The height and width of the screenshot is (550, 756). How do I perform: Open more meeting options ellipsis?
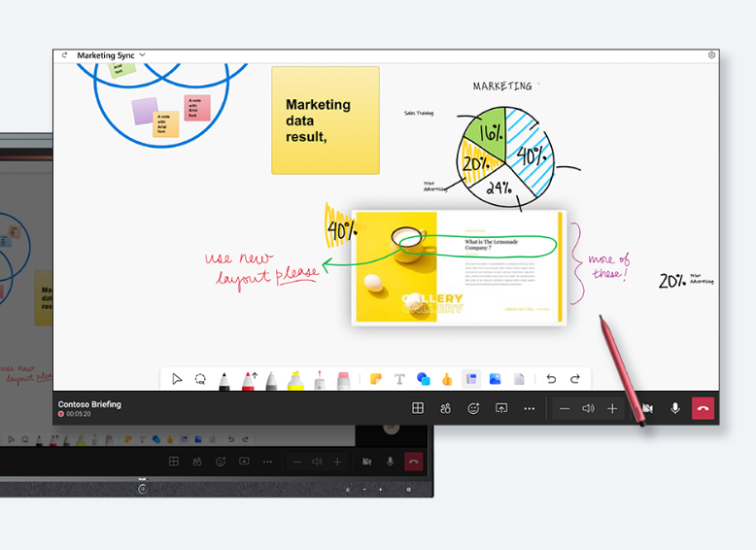530,409
